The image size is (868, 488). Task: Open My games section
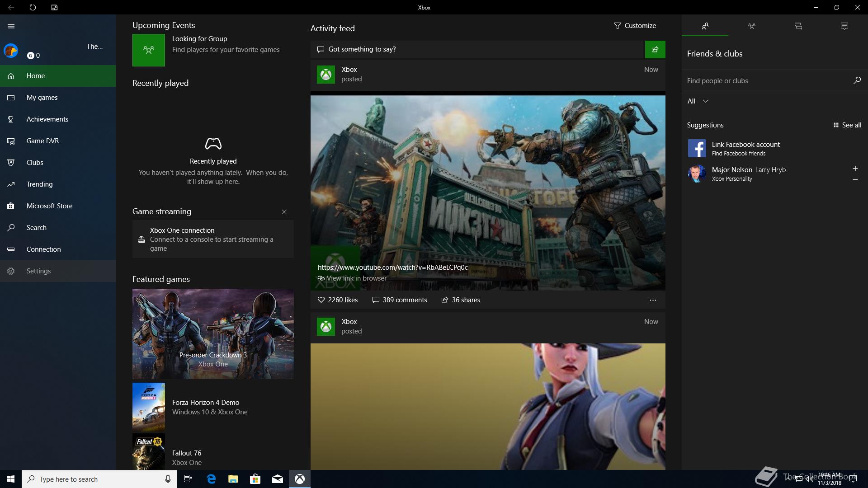click(x=58, y=98)
